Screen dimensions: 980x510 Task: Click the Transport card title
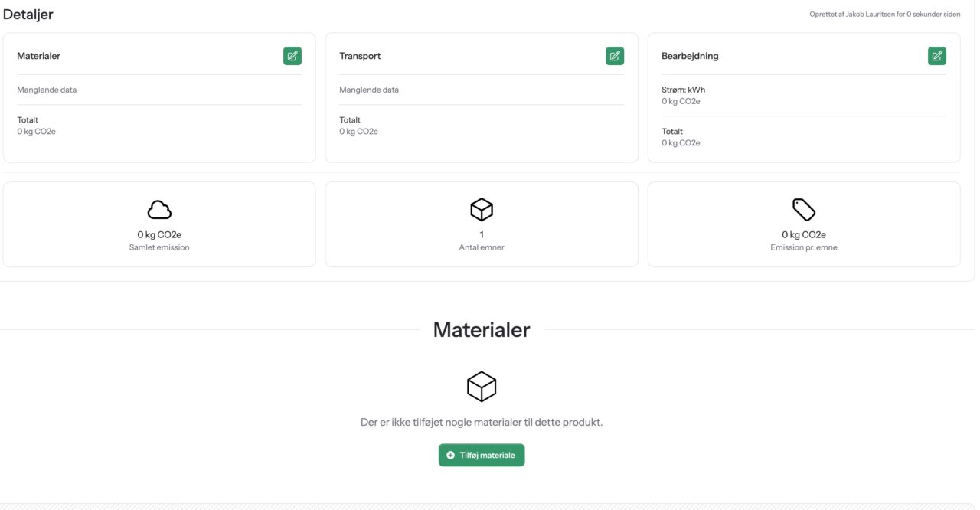click(360, 56)
